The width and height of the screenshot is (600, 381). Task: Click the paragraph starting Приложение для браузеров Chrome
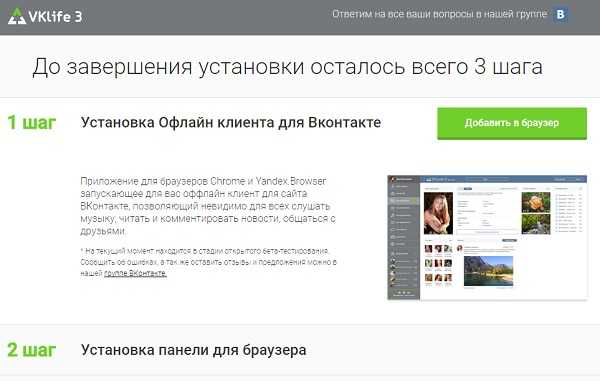pos(208,206)
